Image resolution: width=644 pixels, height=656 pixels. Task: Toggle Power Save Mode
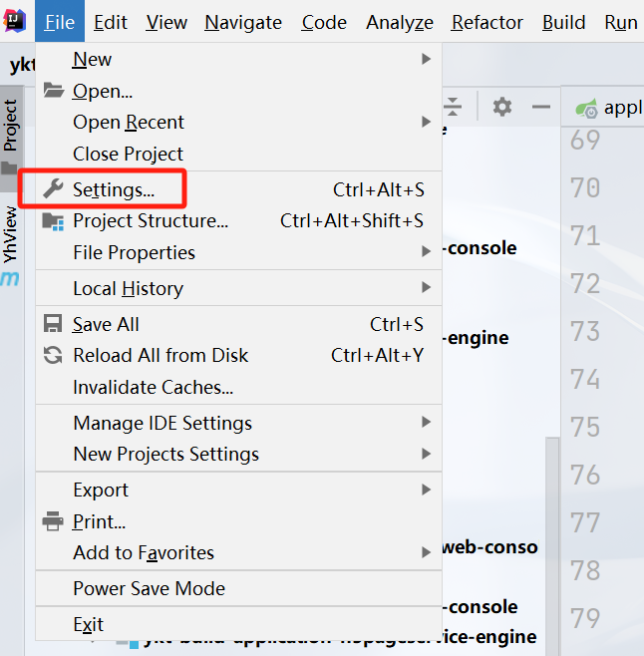coord(149,588)
